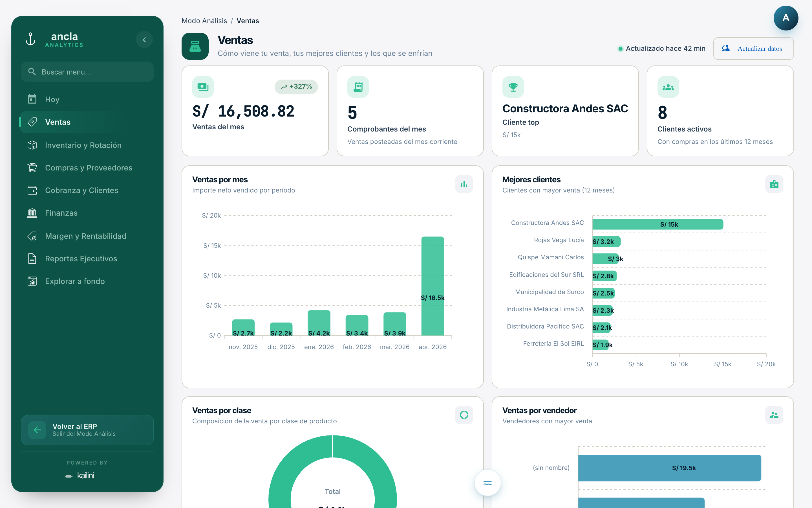This screenshot has height=508, width=812.
Task: Open Reportes Ejecutivos
Action: point(87,258)
